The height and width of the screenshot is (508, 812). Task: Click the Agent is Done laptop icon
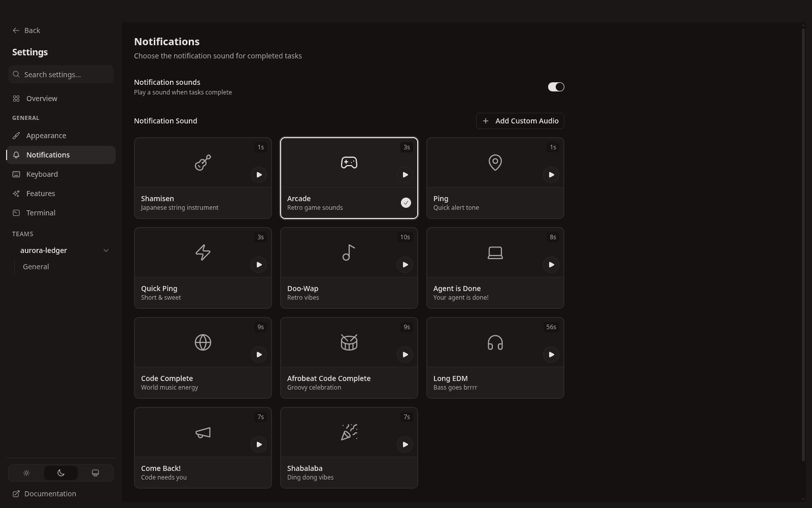tap(495, 252)
